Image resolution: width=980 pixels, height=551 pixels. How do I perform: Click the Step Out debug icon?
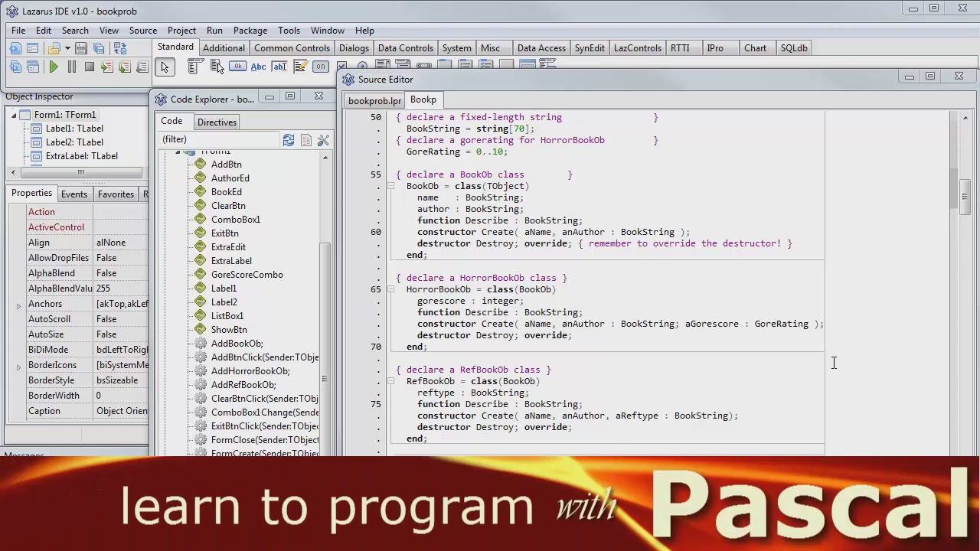point(142,67)
